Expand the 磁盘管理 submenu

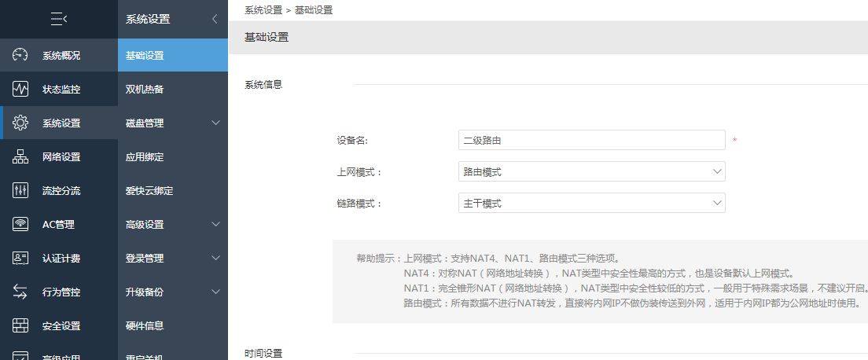(215, 123)
